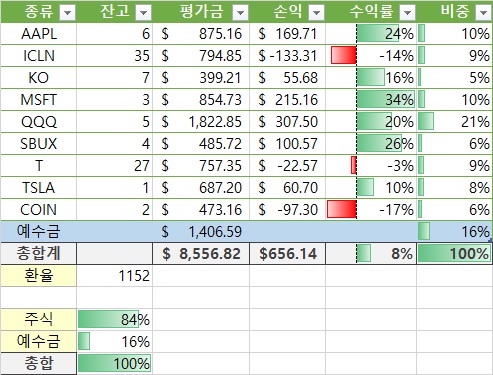Screen dimensions: 493x375
Task: Click the -3% return cell
Action: tap(371, 166)
